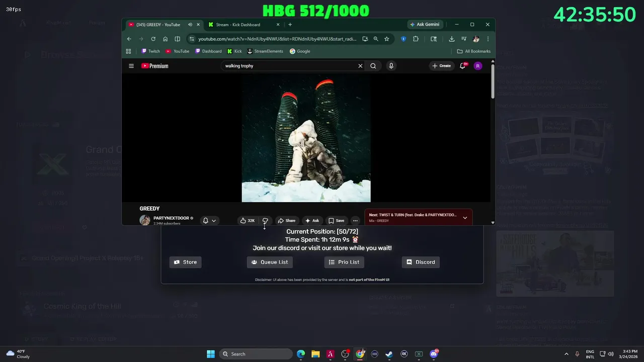Open Chrome downloads
The height and width of the screenshot is (362, 644).
[451, 39]
